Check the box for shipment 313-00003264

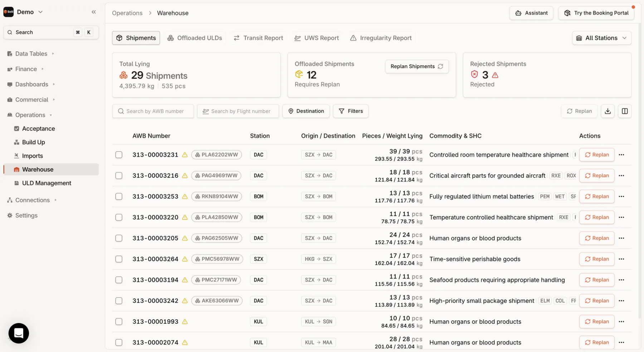click(119, 259)
